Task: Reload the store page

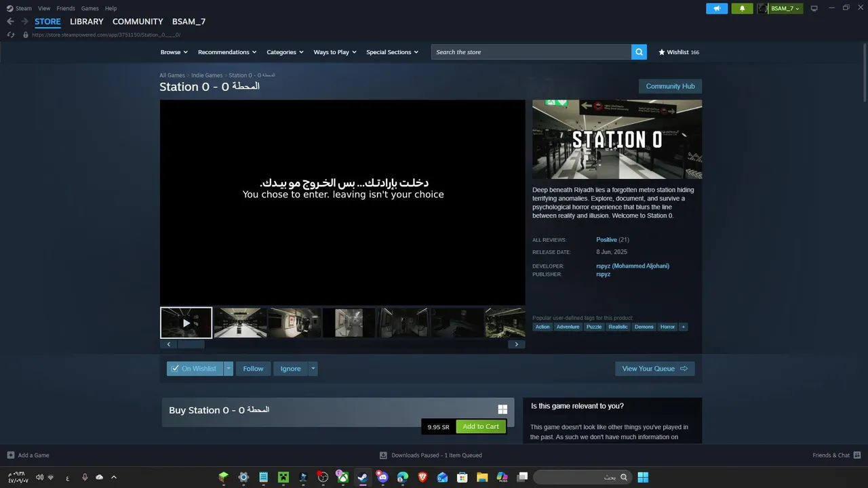Action: tap(11, 35)
